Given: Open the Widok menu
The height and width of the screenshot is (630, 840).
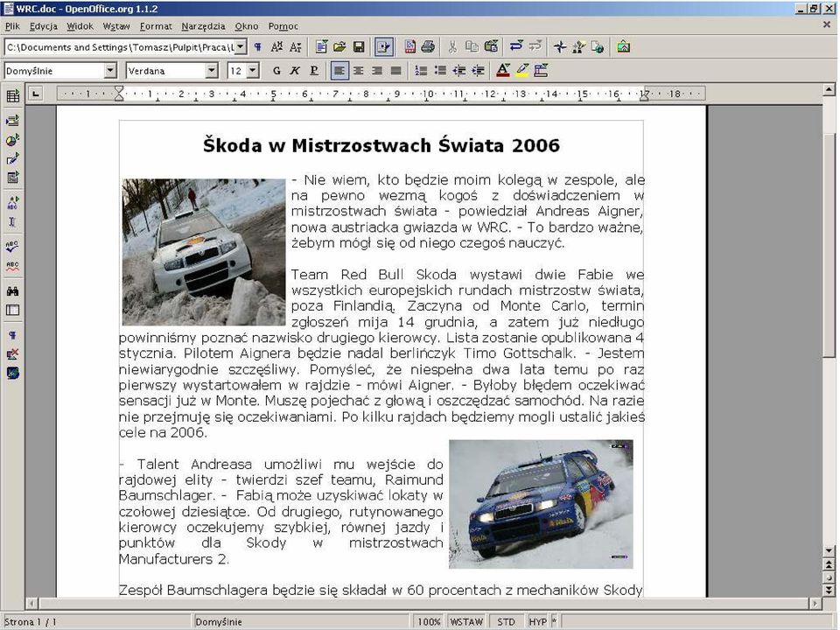Looking at the screenshot, I should tap(80, 26).
